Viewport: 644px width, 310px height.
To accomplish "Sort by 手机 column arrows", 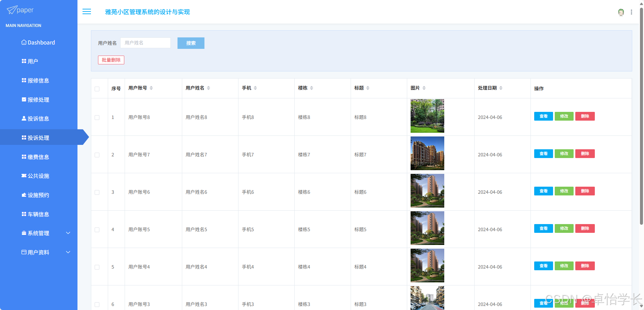I will point(255,88).
